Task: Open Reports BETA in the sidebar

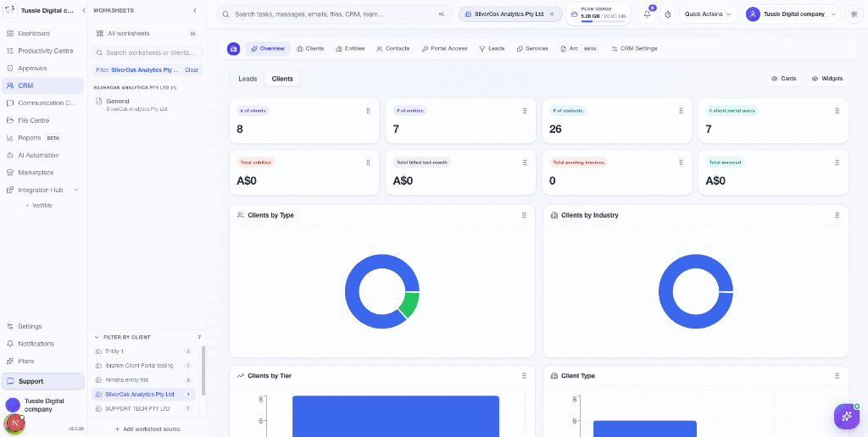Action: 43,138
